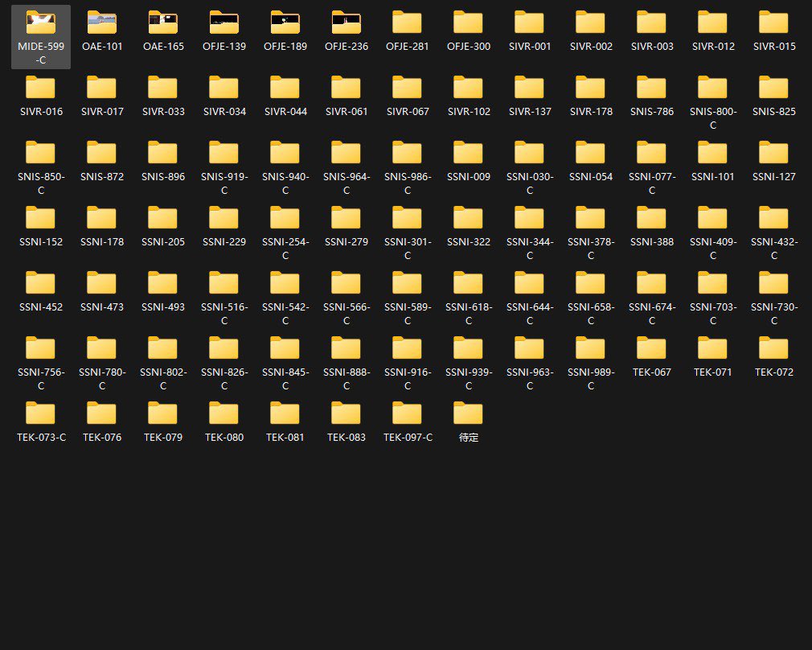Select the TEK-080 folder icon
The width and height of the screenshot is (812, 650).
coord(224,414)
